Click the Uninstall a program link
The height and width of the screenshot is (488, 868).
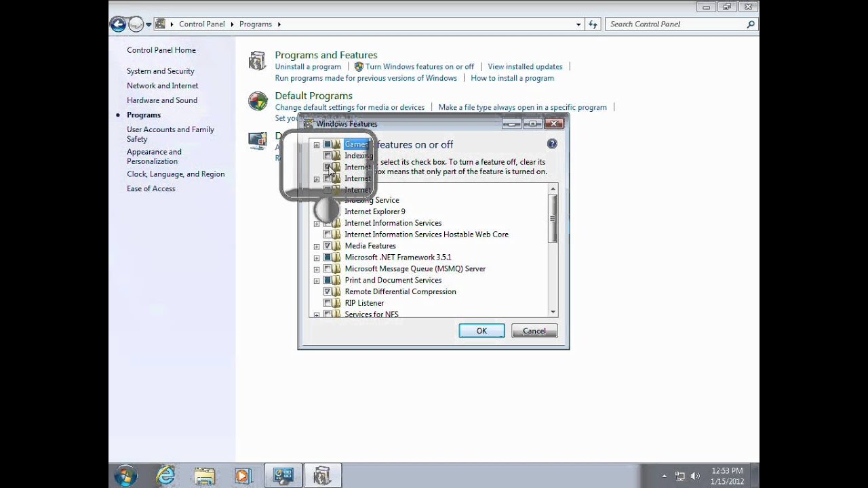tap(308, 66)
